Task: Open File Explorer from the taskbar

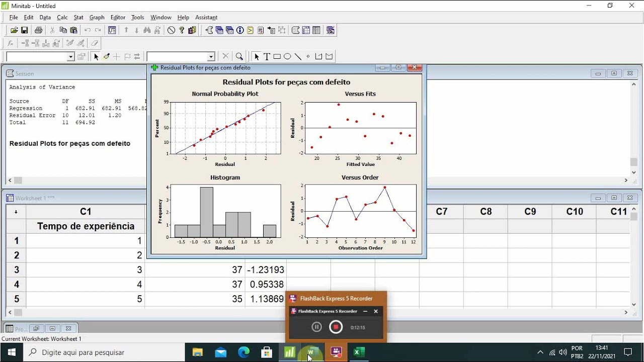Action: (x=197, y=352)
